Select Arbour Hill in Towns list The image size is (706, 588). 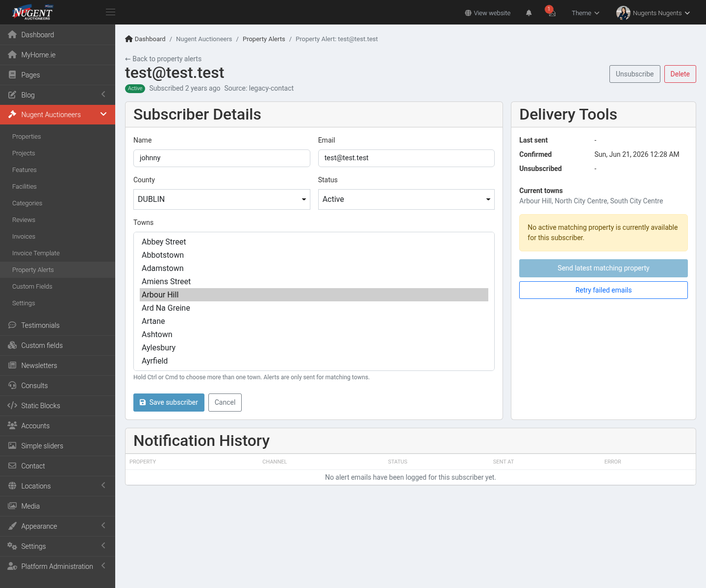[314, 295]
